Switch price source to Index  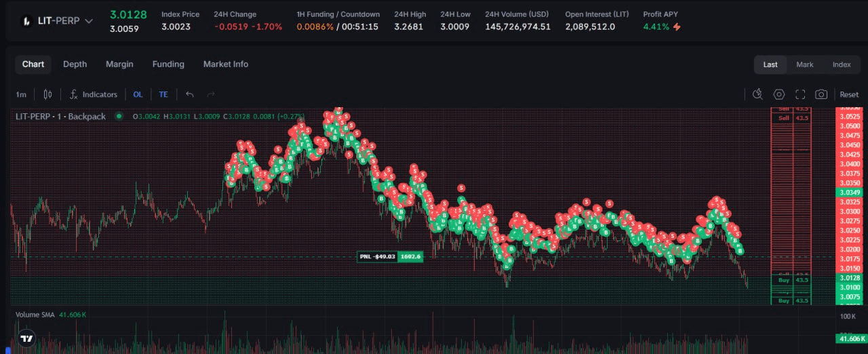pyautogui.click(x=842, y=64)
